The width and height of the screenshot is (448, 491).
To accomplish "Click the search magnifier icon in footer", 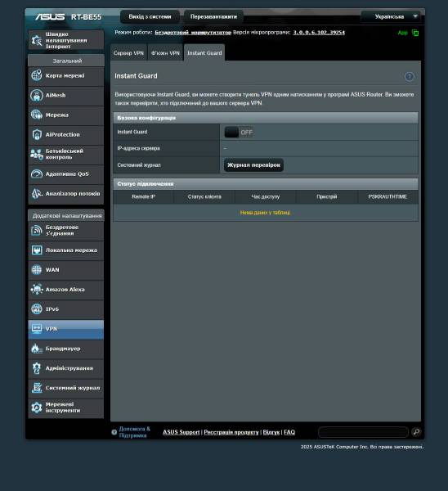I will tap(416, 432).
